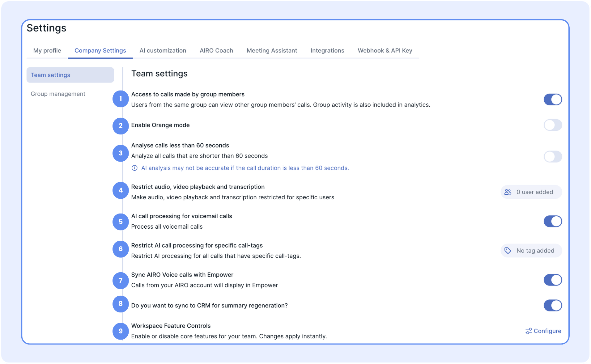Select Group management in the sidebar
Screen dimensions: 591x364
[x=58, y=94]
